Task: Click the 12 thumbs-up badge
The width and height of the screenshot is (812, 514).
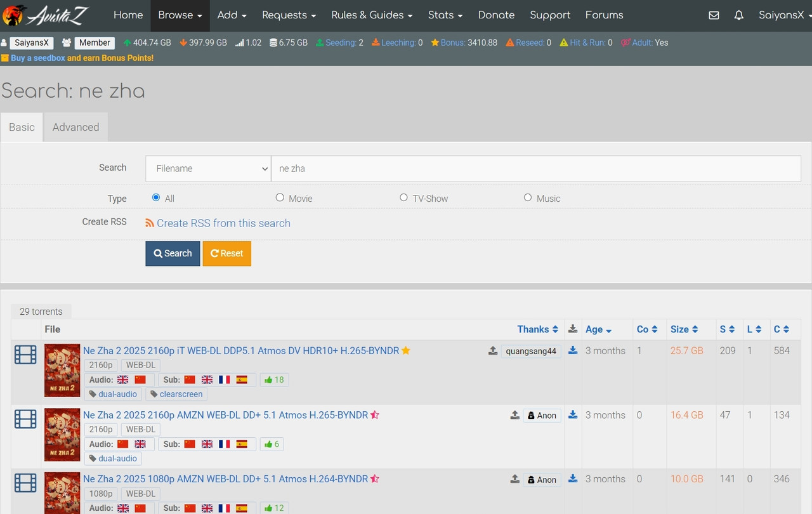Action: (274, 508)
